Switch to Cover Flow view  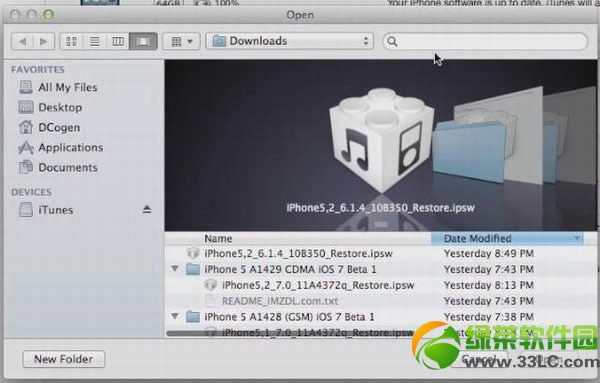143,41
